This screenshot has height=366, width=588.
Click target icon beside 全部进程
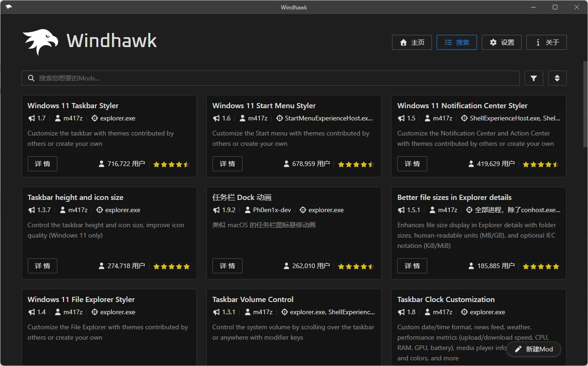click(469, 210)
